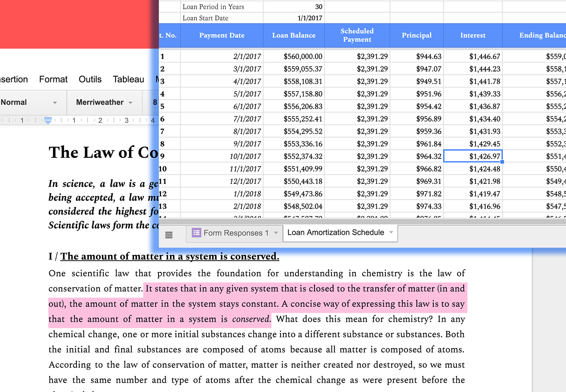Open the Outils menu
This screenshot has height=392, width=566.
(x=90, y=79)
